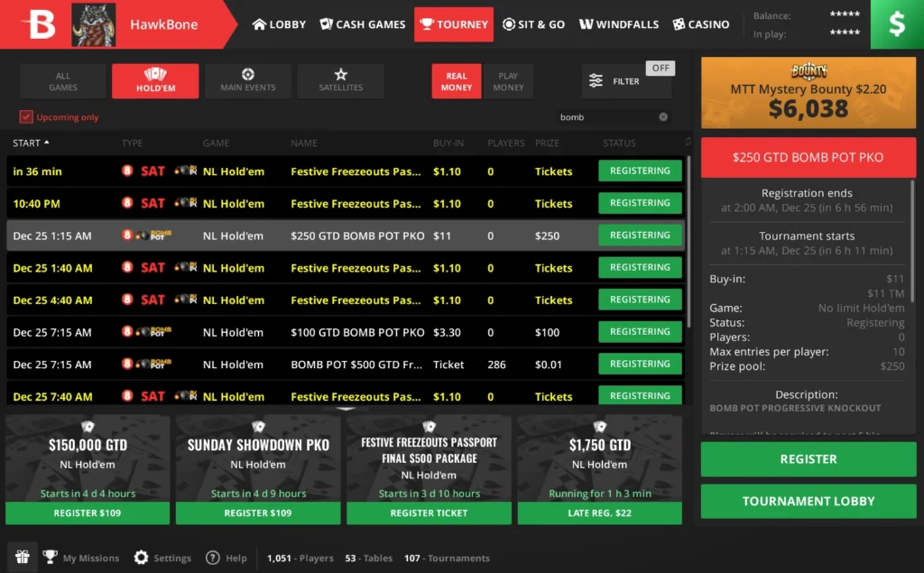Open the Cash Games menu
The height and width of the screenshot is (573, 924).
362,24
